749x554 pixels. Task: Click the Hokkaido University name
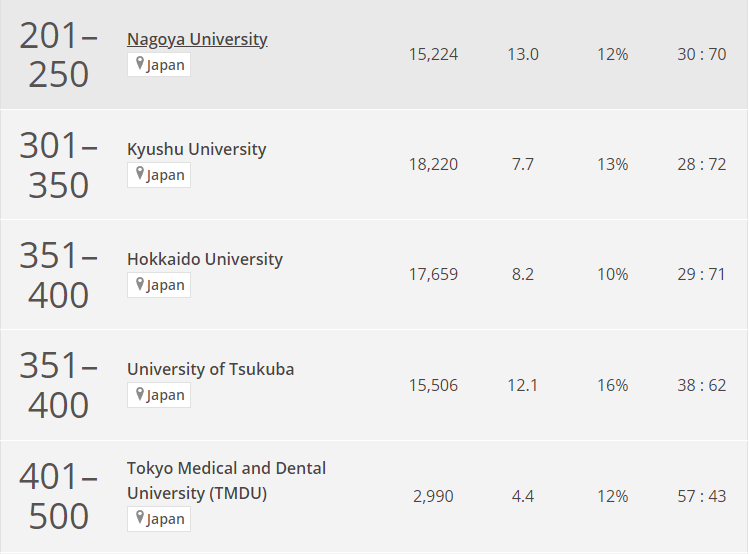(x=204, y=259)
